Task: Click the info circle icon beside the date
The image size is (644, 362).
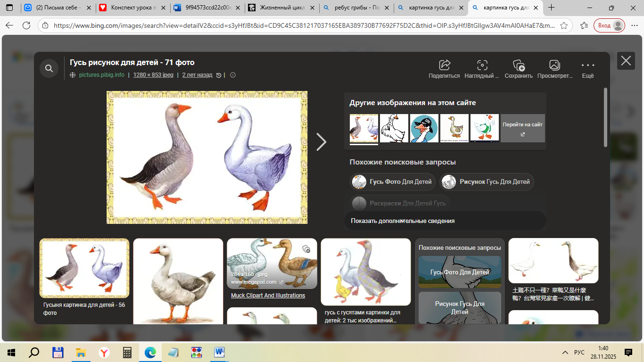Action: (x=233, y=75)
